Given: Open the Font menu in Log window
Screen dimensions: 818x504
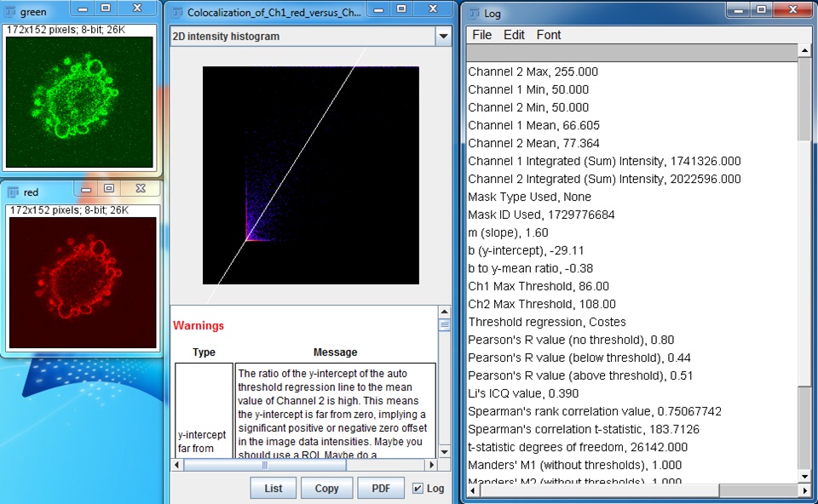Looking at the screenshot, I should pyautogui.click(x=549, y=35).
